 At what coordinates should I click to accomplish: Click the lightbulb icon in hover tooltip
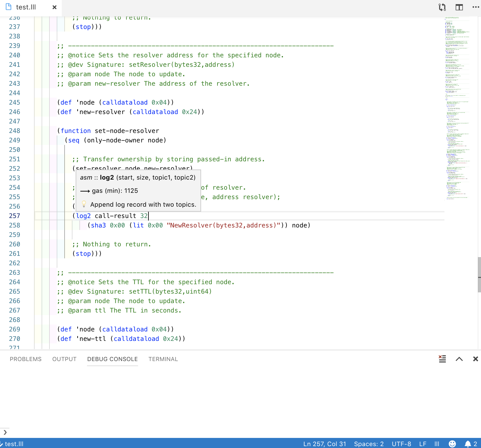click(x=84, y=204)
